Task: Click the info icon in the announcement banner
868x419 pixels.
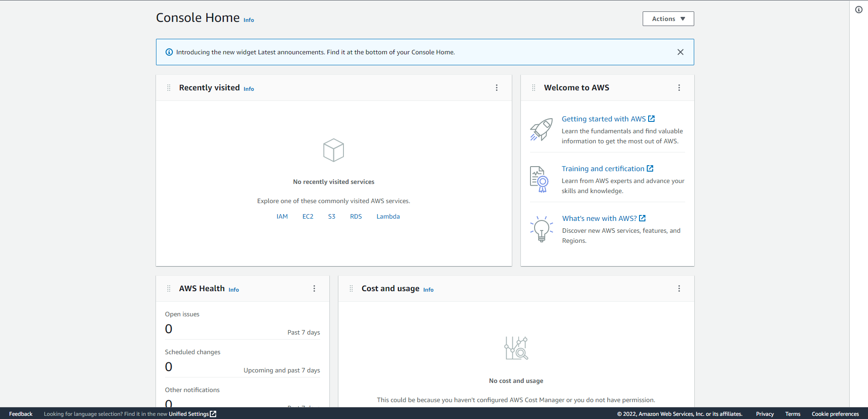Action: point(169,52)
